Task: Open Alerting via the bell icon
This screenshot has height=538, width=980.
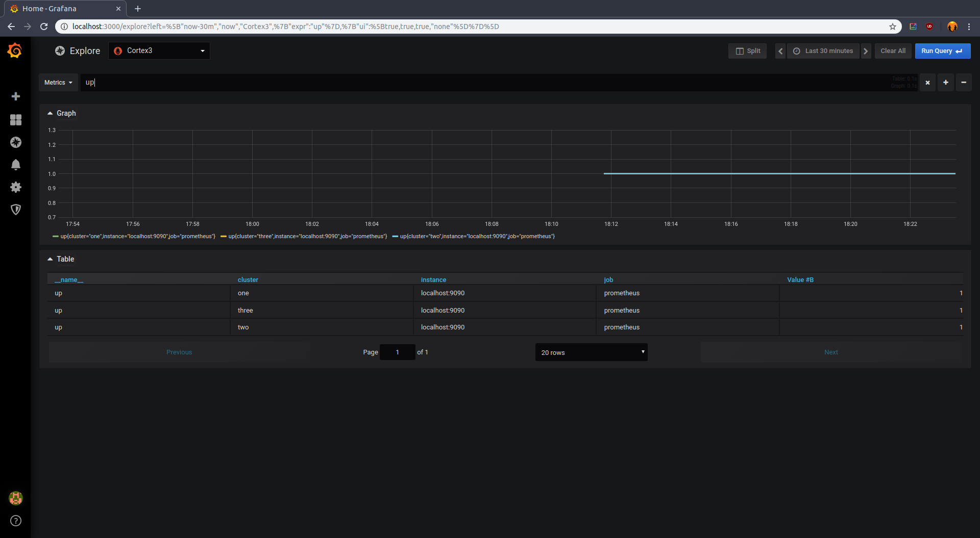Action: click(x=16, y=165)
